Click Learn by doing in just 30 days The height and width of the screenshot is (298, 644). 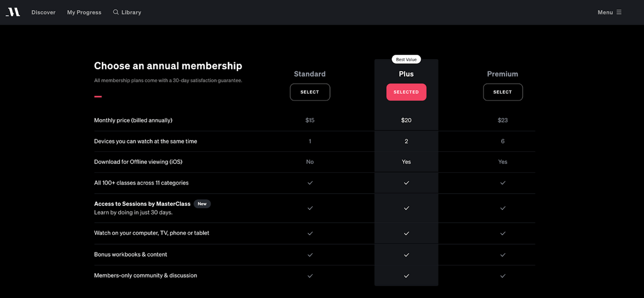(133, 213)
